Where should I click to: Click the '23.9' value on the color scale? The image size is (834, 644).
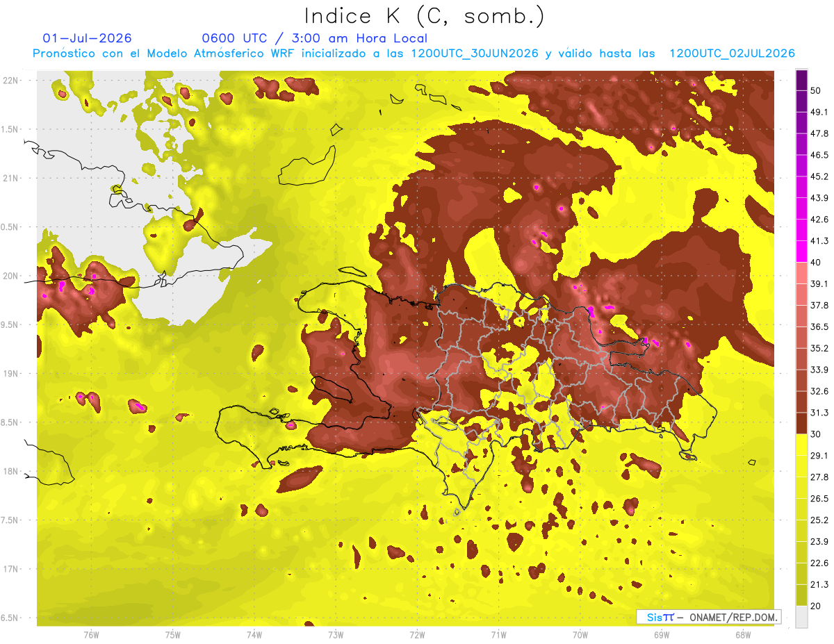point(819,542)
